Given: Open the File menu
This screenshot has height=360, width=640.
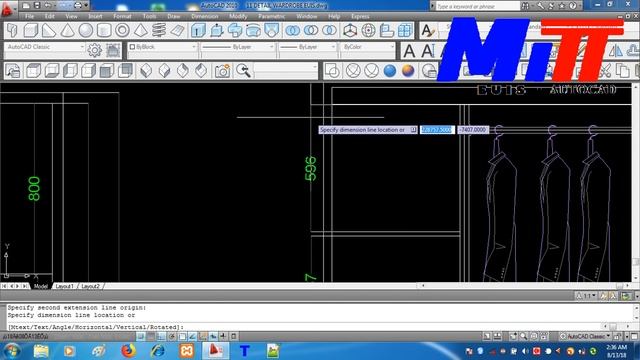Looking at the screenshot, I should (x=30, y=16).
